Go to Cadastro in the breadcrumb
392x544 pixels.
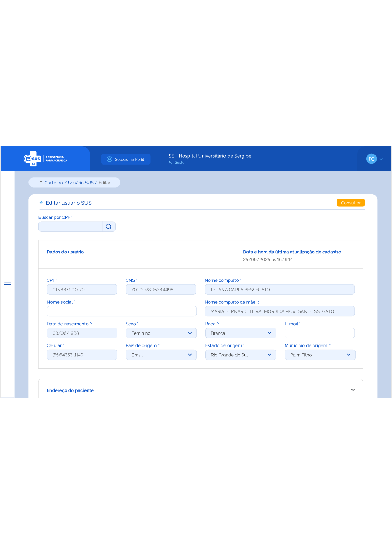[54, 183]
